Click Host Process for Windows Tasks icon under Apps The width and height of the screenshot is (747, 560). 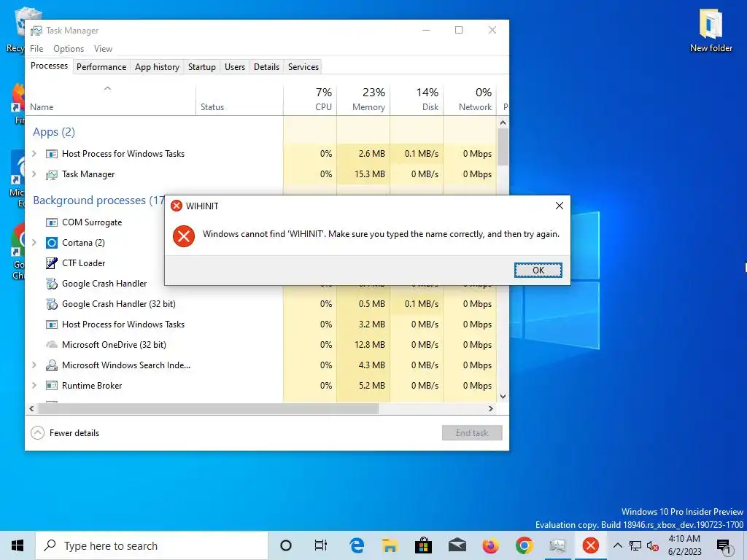[52, 154]
